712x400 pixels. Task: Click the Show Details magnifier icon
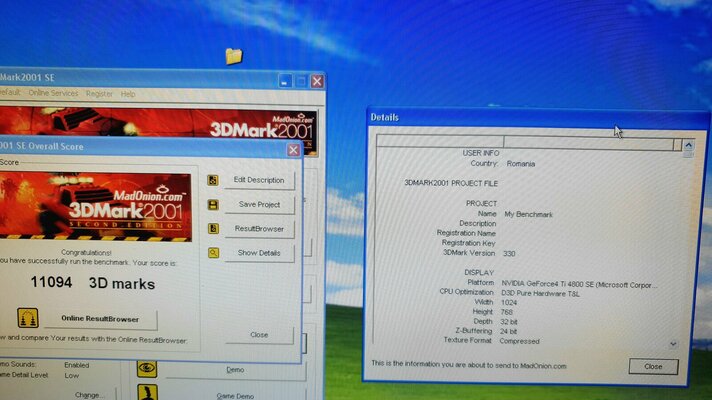point(213,253)
